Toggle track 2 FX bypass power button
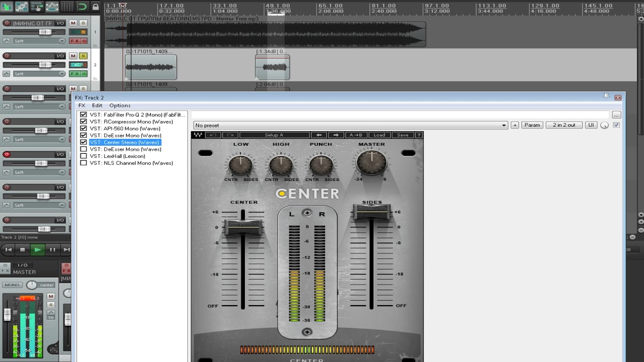The height and width of the screenshot is (362, 644). (x=84, y=74)
